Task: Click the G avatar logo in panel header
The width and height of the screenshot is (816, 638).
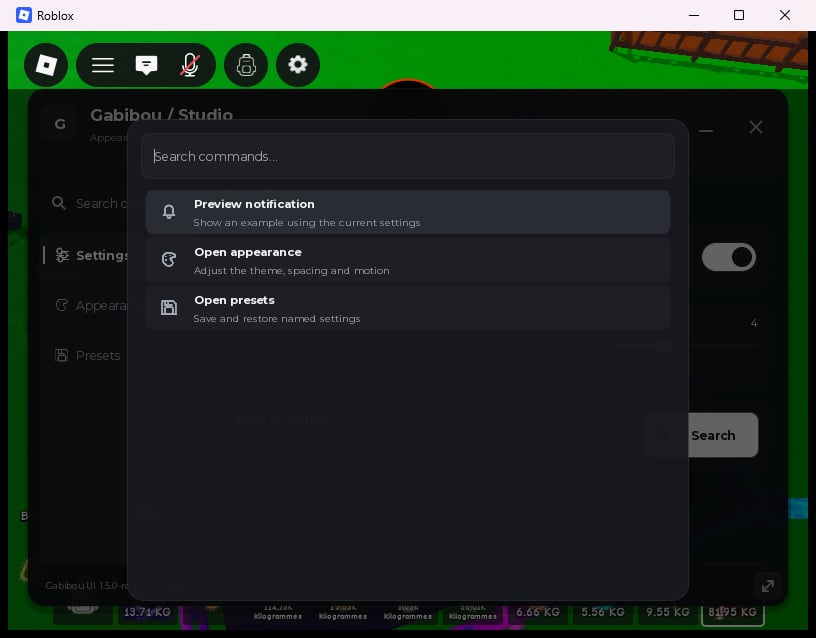Action: [x=60, y=124]
